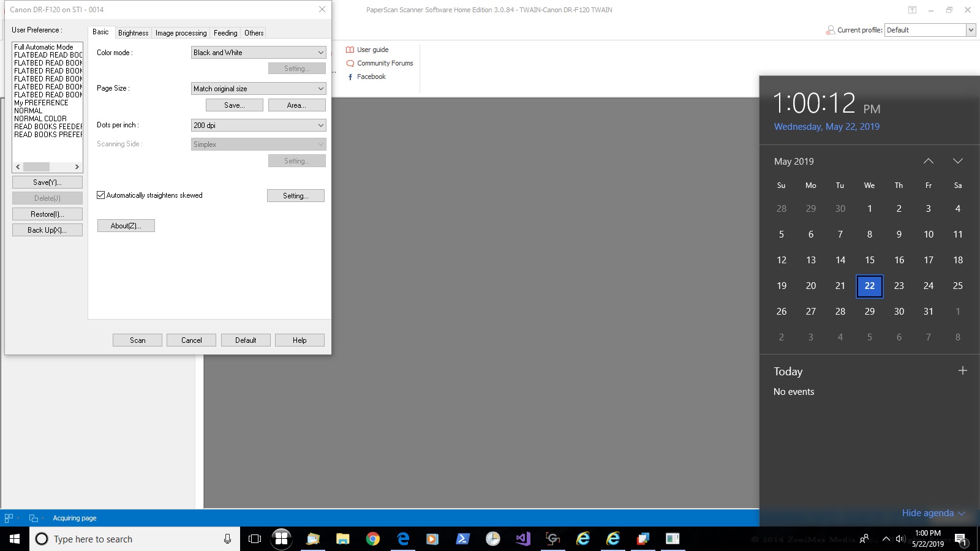980x551 pixels.
Task: Select calendar date 22
Action: click(870, 286)
